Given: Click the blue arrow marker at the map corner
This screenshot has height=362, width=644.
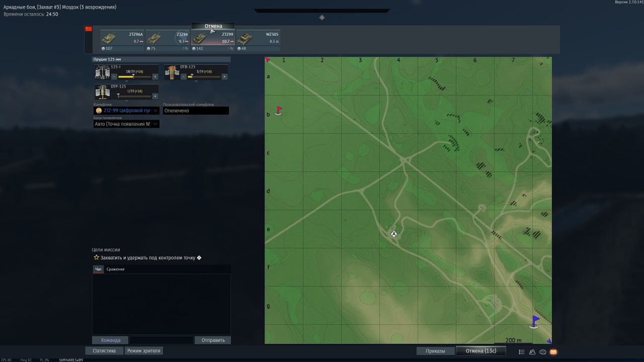Looking at the screenshot, I should click(x=549, y=341).
